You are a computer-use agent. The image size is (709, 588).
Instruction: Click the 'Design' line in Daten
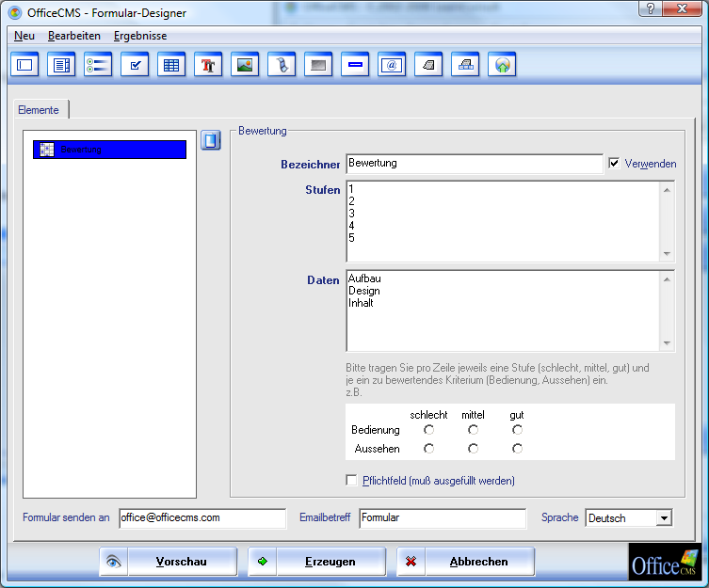[364, 291]
